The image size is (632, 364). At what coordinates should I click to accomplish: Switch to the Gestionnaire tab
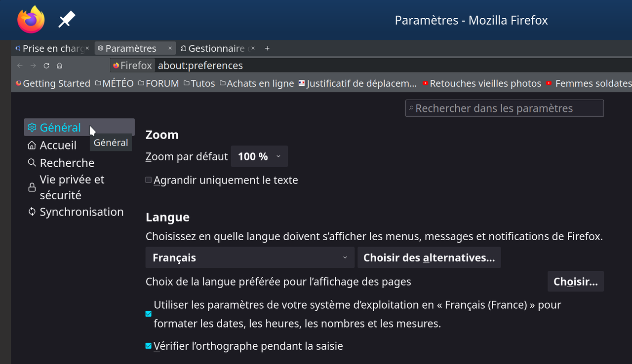(x=215, y=48)
